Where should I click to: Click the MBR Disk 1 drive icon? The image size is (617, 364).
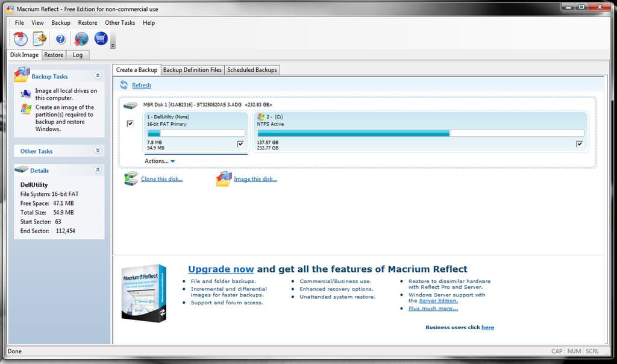(130, 105)
